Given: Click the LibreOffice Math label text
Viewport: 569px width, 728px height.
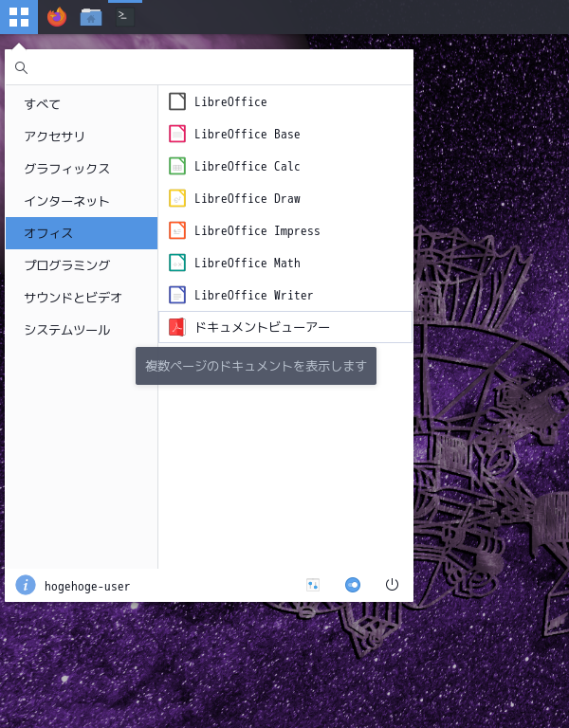Looking at the screenshot, I should pyautogui.click(x=248, y=263).
